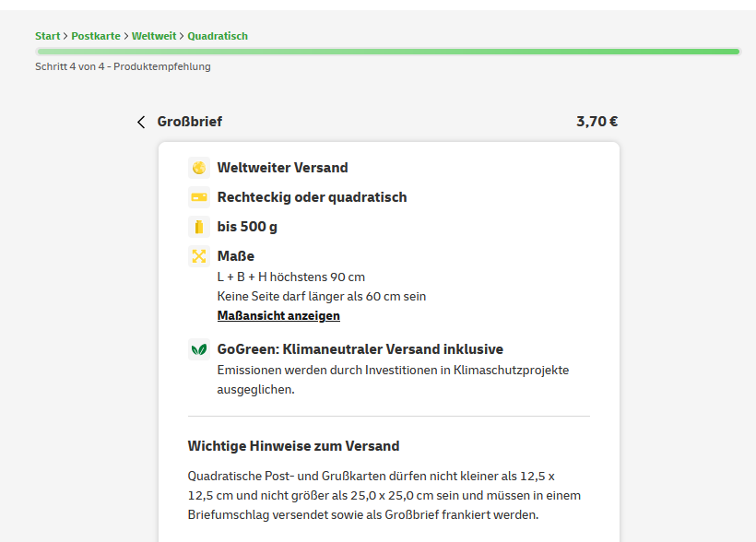Click the GoGreen leaf icon
The width and height of the screenshot is (756, 542).
199,349
